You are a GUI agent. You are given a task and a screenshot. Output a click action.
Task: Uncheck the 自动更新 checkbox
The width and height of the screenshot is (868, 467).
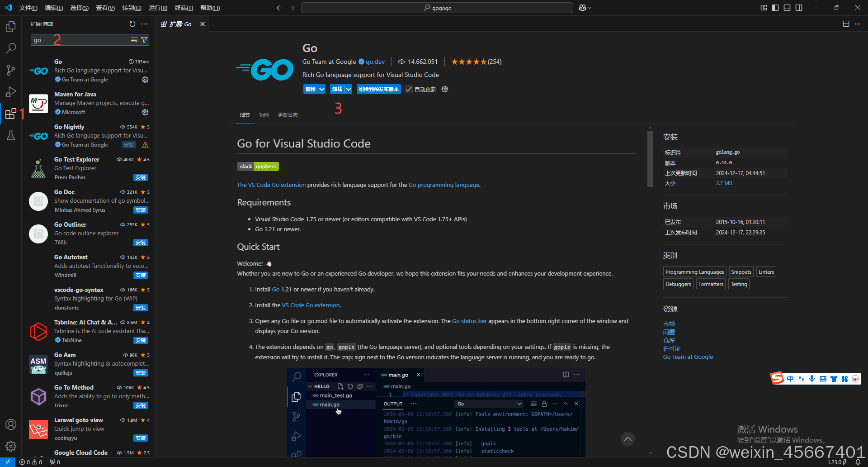tap(409, 89)
